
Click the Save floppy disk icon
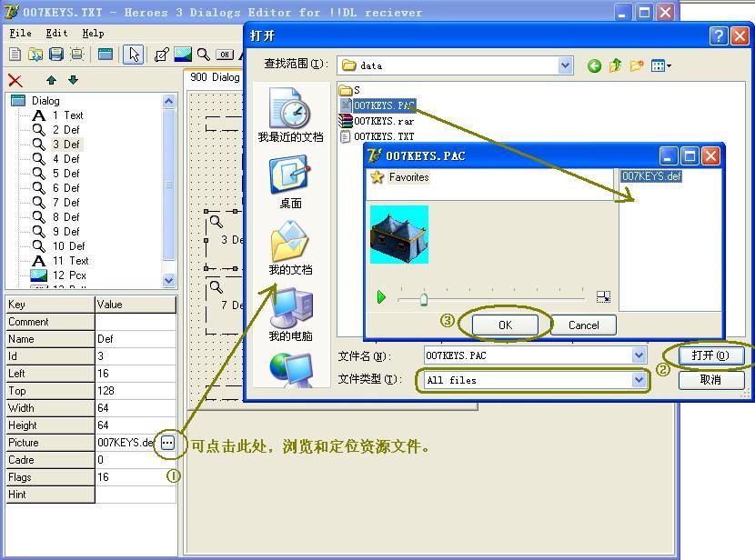pyautogui.click(x=55, y=55)
